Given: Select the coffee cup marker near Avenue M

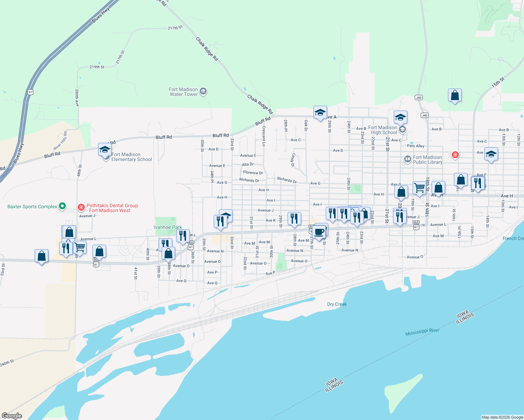Looking at the screenshot, I should pos(319,231).
